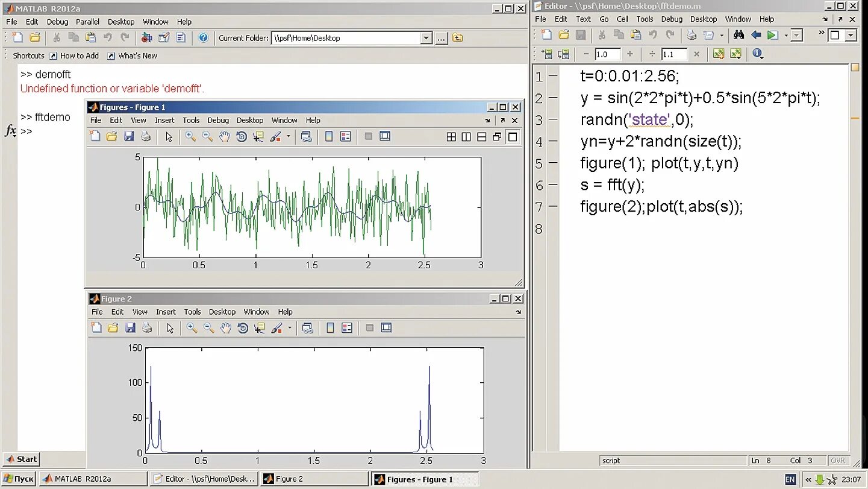Evaluate cell and advance in Editor

coord(564,54)
